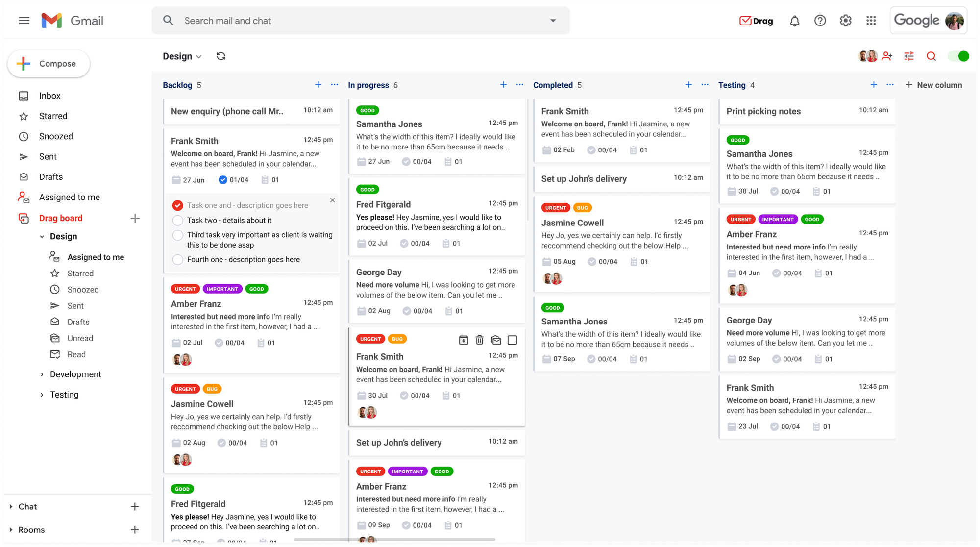Viewport: 980px width, 547px height.
Task: Click the add team member icon
Action: coord(887,56)
